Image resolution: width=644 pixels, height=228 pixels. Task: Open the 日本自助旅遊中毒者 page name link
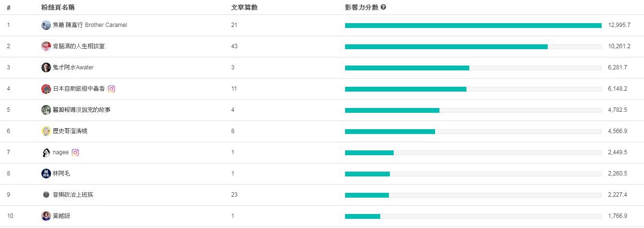tap(78, 89)
